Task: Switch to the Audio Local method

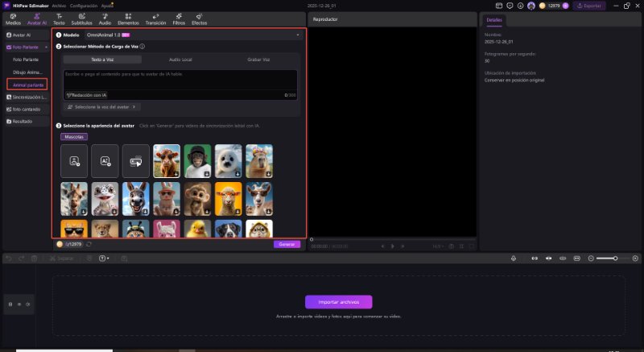Action: [x=180, y=60]
